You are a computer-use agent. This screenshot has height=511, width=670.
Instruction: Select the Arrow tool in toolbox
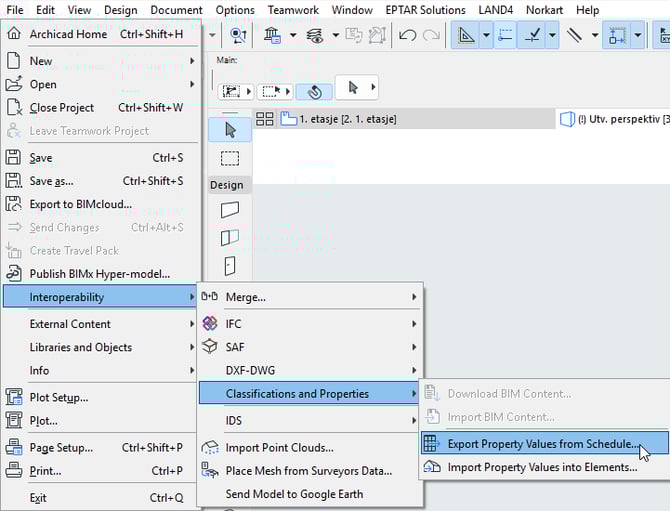point(230,130)
